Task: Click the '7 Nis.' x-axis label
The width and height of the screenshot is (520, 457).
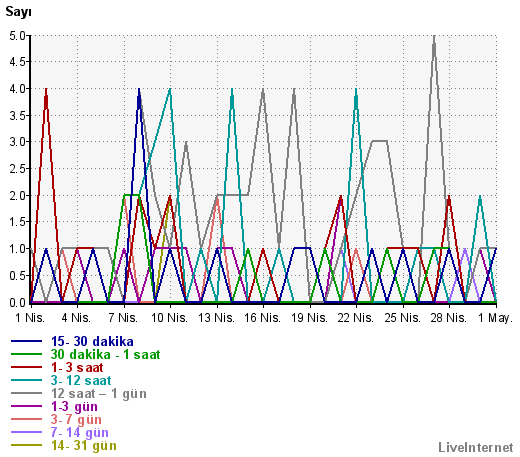Action: click(x=123, y=318)
